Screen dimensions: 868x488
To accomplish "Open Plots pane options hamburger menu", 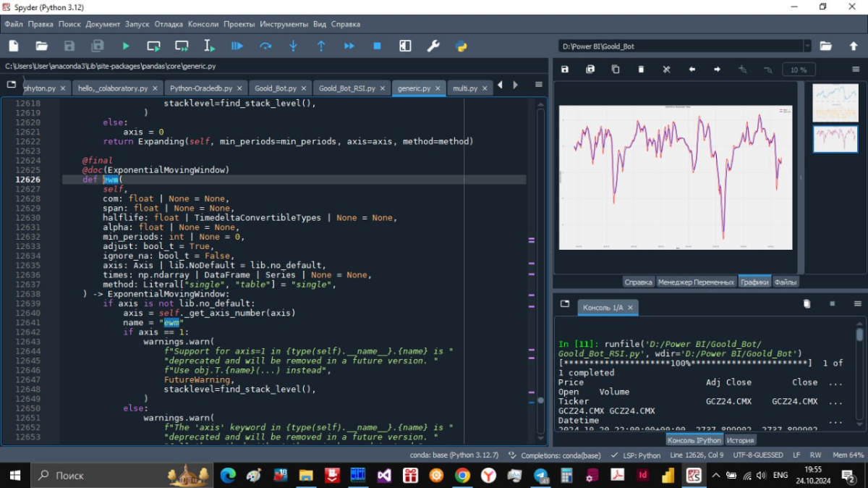I will tap(856, 70).
